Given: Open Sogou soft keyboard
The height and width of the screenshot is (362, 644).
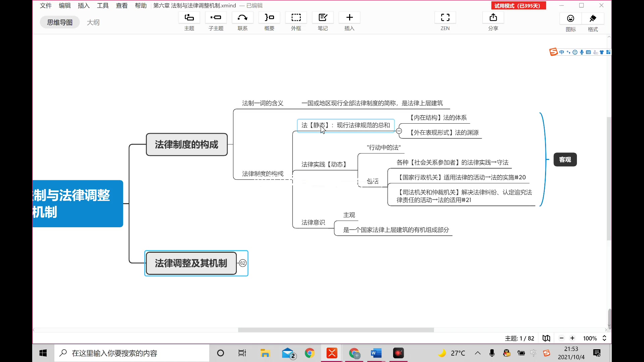Looking at the screenshot, I should pyautogui.click(x=588, y=52).
